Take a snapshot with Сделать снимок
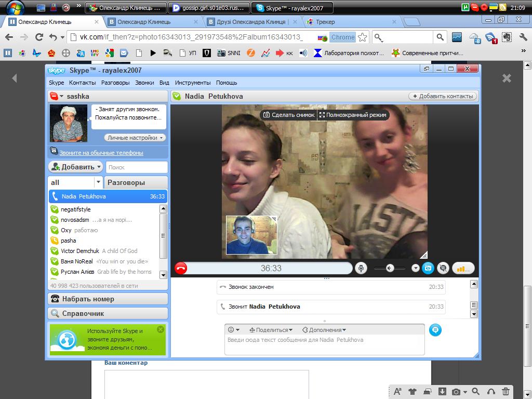The image size is (532, 399). tap(289, 115)
